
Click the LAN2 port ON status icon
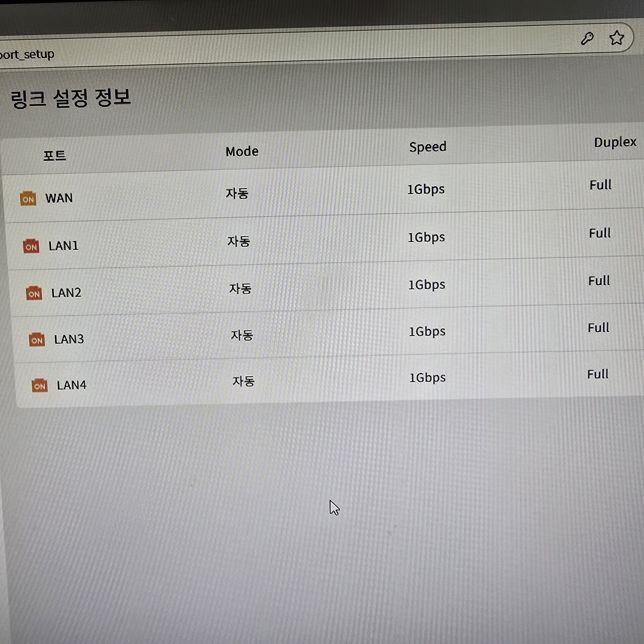tap(34, 293)
